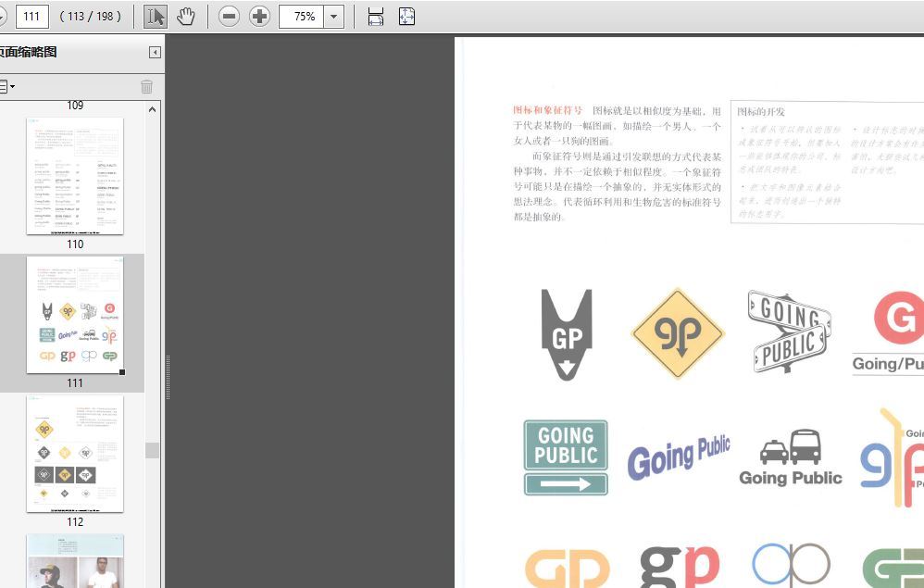Click the trash icon in thumbnails panel
Screen dimensions: 924x588
point(146,86)
